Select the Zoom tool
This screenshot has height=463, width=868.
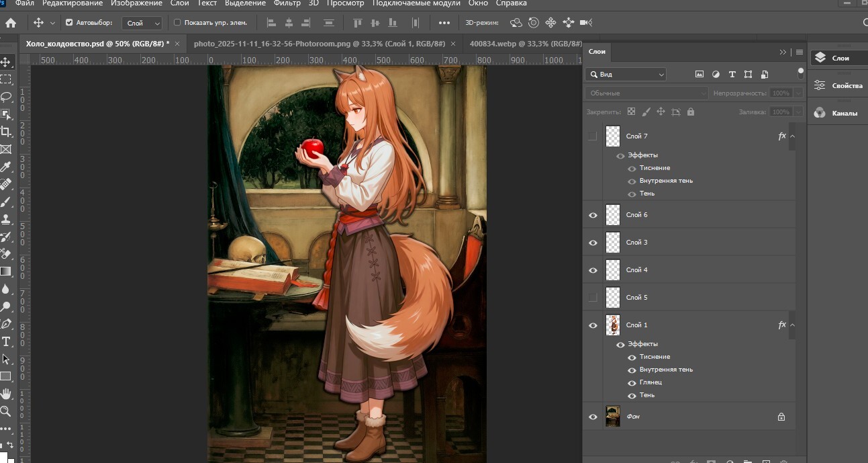pos(5,411)
